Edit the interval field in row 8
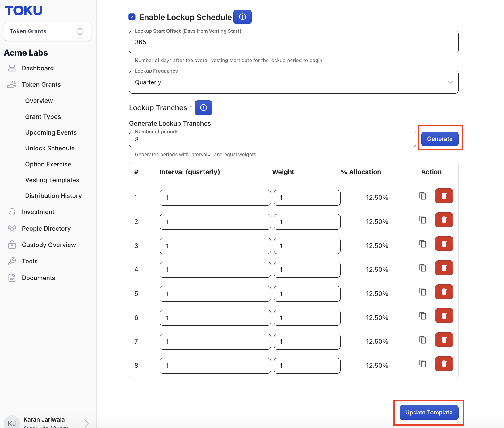The height and width of the screenshot is (428, 504). click(215, 366)
